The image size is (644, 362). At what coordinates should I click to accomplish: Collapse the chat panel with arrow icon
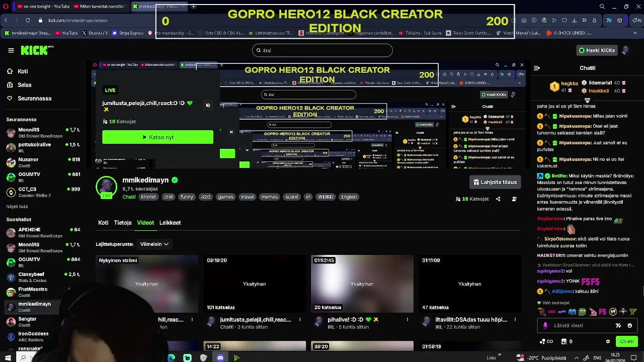pyautogui.click(x=537, y=68)
